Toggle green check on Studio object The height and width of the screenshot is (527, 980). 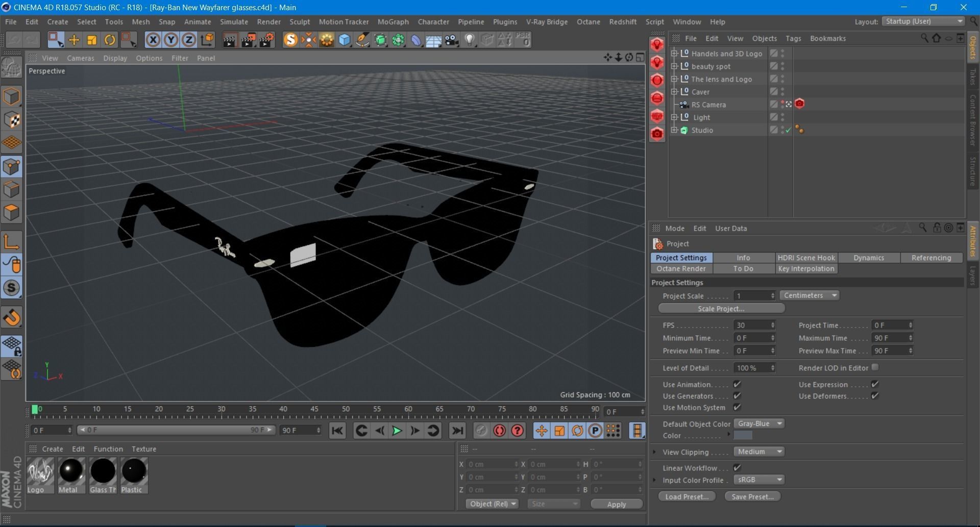coord(788,130)
